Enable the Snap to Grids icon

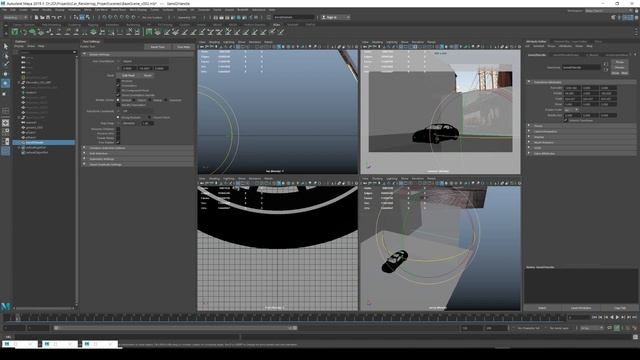pyautogui.click(x=104, y=18)
